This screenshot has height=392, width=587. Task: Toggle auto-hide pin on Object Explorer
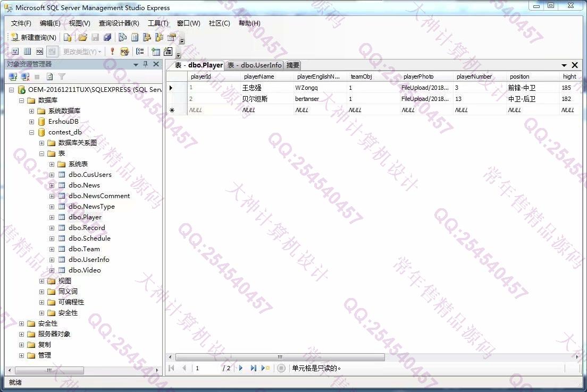coord(146,64)
